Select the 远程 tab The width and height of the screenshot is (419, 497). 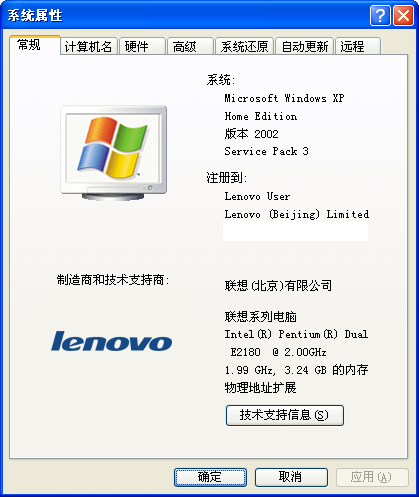click(x=358, y=46)
